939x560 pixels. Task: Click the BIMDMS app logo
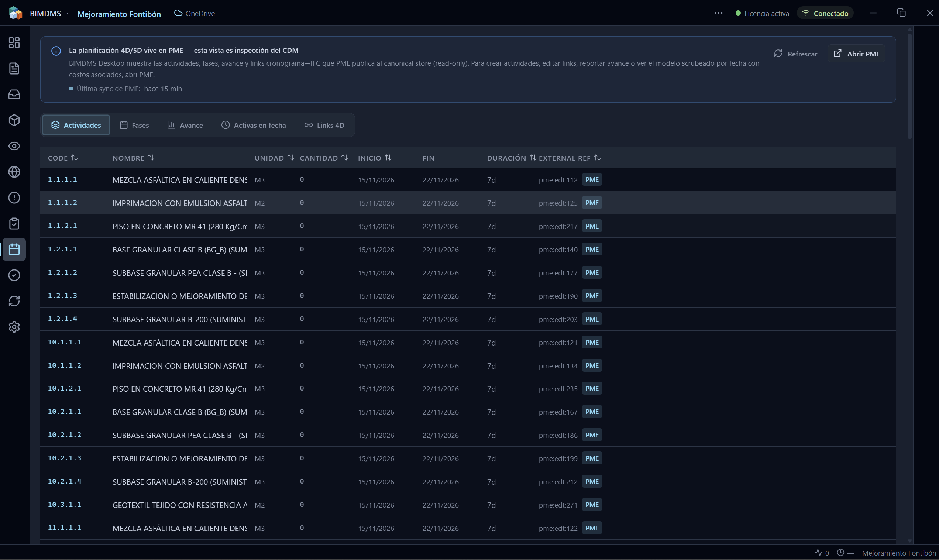[x=15, y=13]
